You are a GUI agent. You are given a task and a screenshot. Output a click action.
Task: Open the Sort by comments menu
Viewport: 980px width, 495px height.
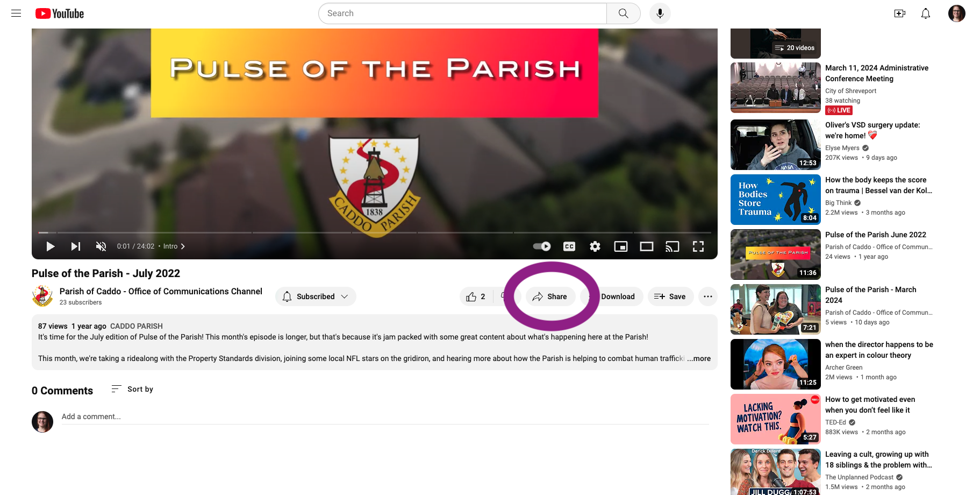132,389
